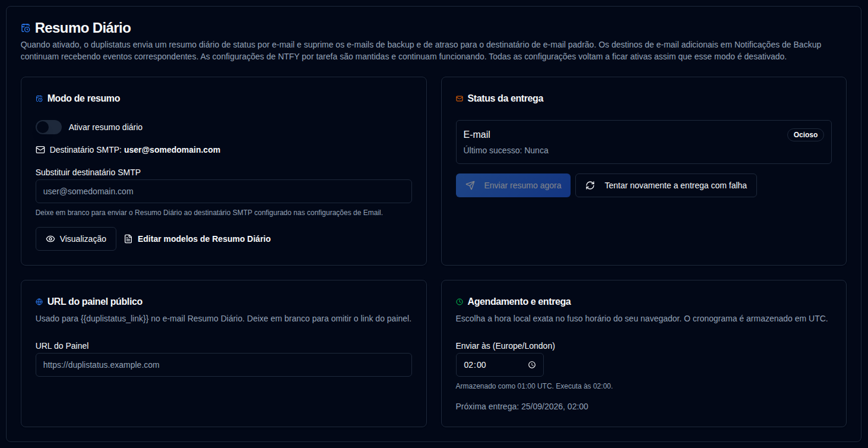Click the user@somedomain.com SMTP recipient text

[172, 150]
